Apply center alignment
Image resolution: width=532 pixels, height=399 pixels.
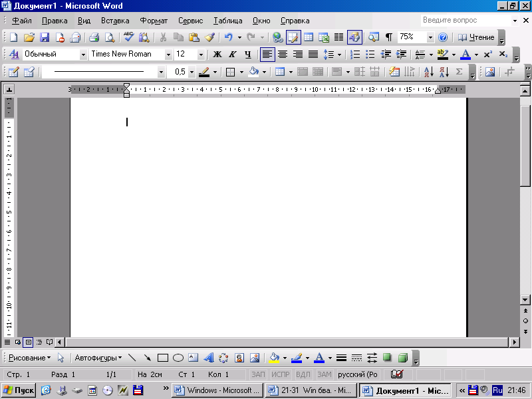point(283,54)
